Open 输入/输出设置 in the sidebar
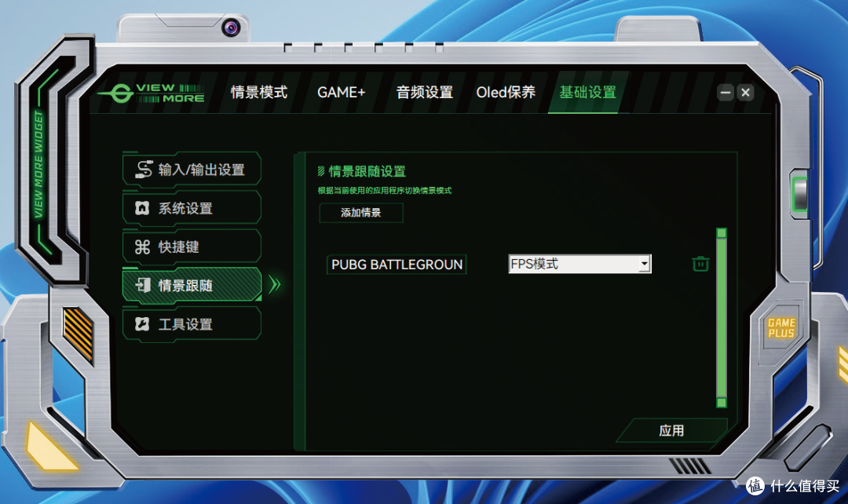 [x=192, y=170]
